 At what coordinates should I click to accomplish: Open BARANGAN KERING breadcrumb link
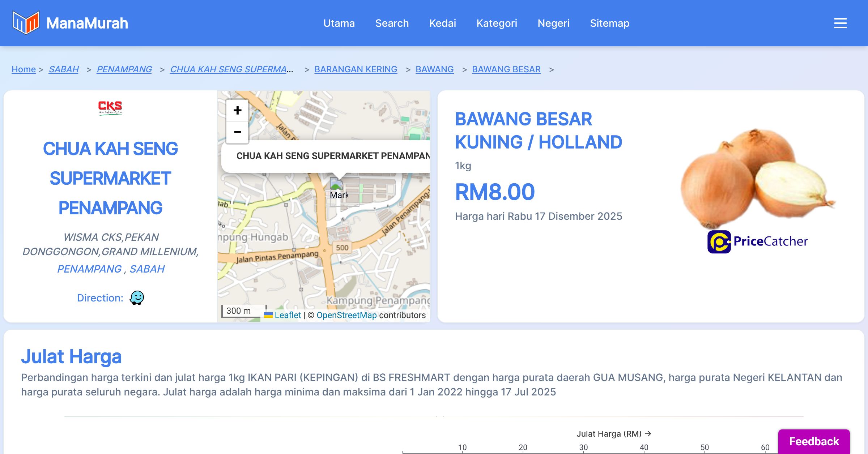pyautogui.click(x=356, y=69)
